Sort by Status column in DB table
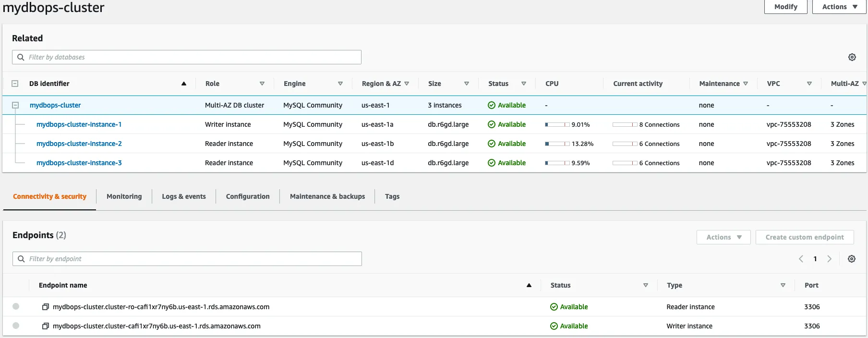The image size is (868, 338). point(524,84)
